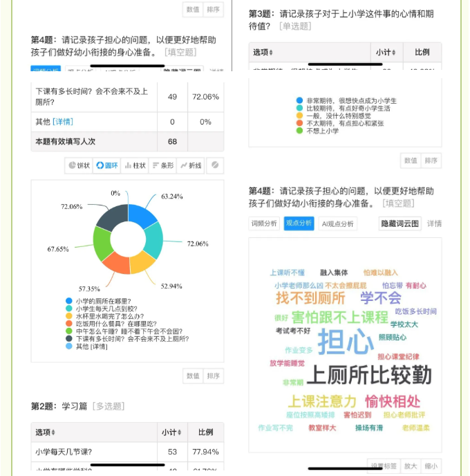The image size is (470, 476).
Task: Select the 折线 line chart type
Action: tap(191, 165)
